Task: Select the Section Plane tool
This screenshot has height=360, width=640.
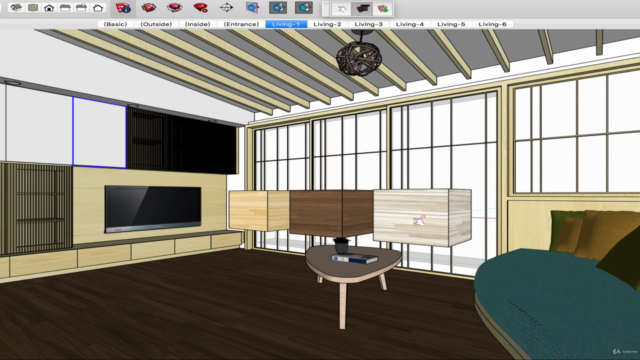Action: [x=252, y=7]
